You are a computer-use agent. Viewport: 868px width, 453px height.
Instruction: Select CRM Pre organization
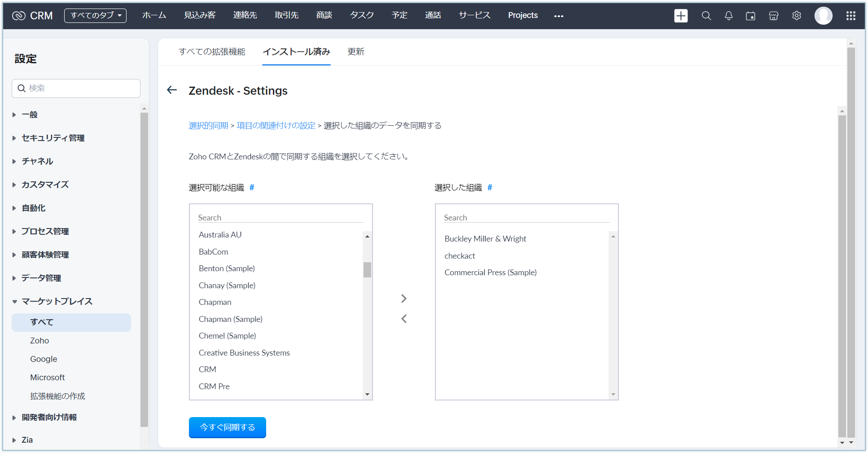point(214,387)
